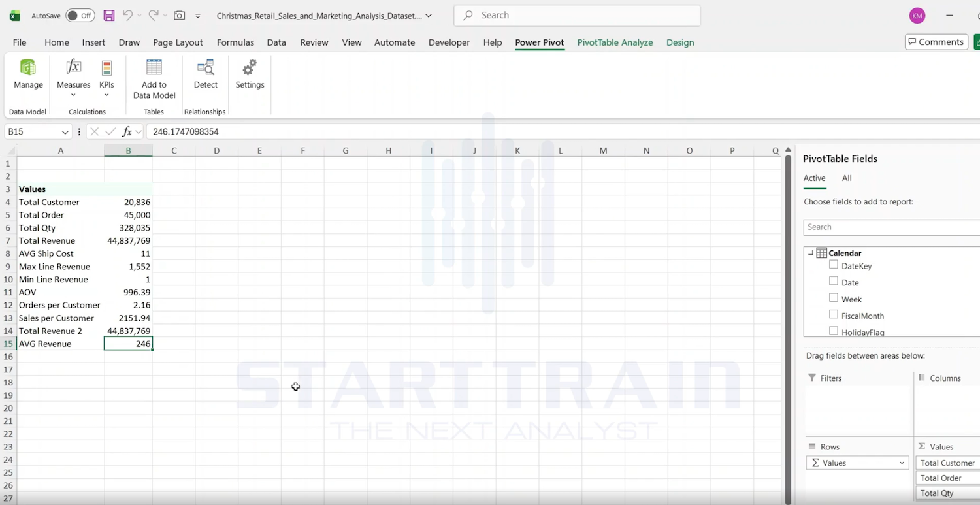Viewport: 980px width, 505px height.
Task: Check the Week field
Action: (x=834, y=298)
